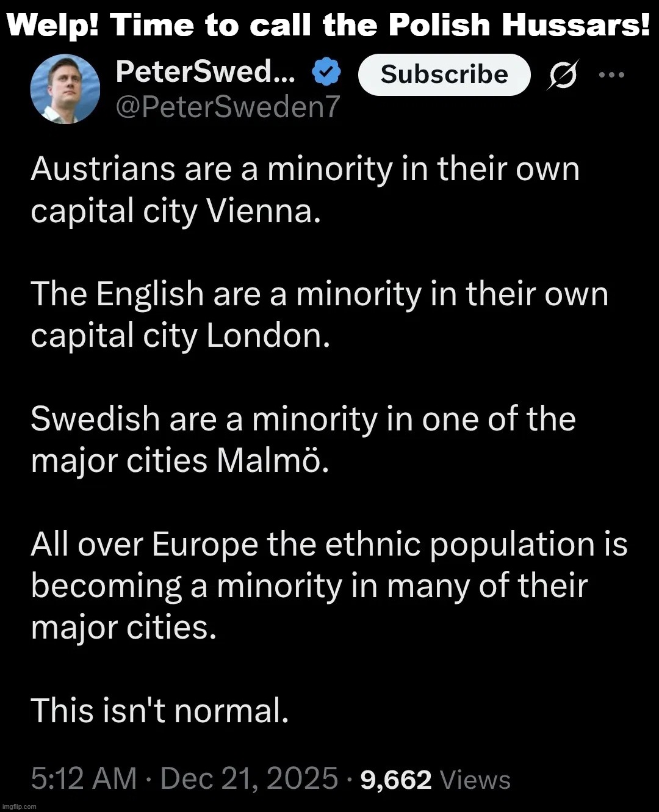Click the 'This isn't normal.' line
The height and width of the screenshot is (812, 659).
coord(162,710)
